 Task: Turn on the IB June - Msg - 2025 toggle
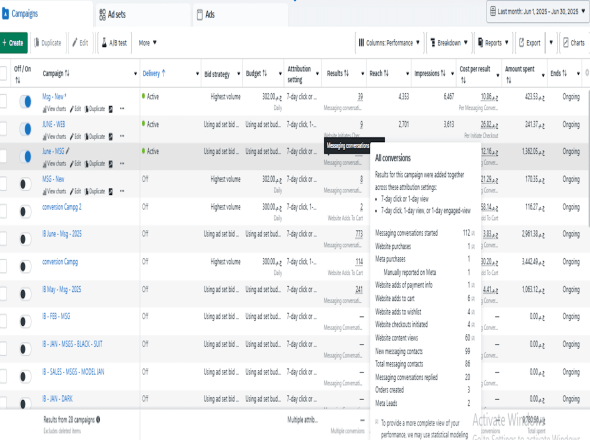click(25, 239)
